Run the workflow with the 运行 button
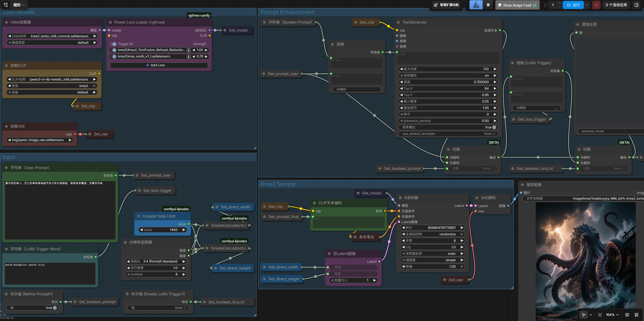The width and height of the screenshot is (644, 321). (573, 5)
